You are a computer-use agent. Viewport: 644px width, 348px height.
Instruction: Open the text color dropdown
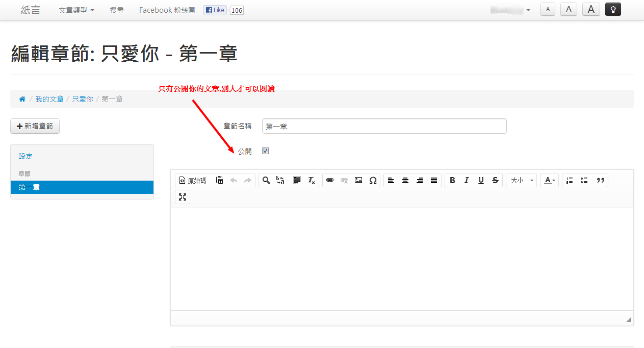pyautogui.click(x=549, y=180)
